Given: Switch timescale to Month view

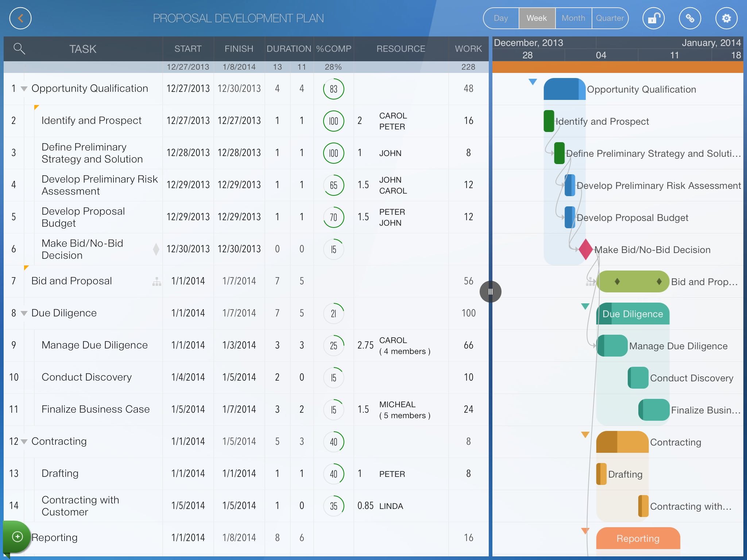Looking at the screenshot, I should [x=573, y=18].
